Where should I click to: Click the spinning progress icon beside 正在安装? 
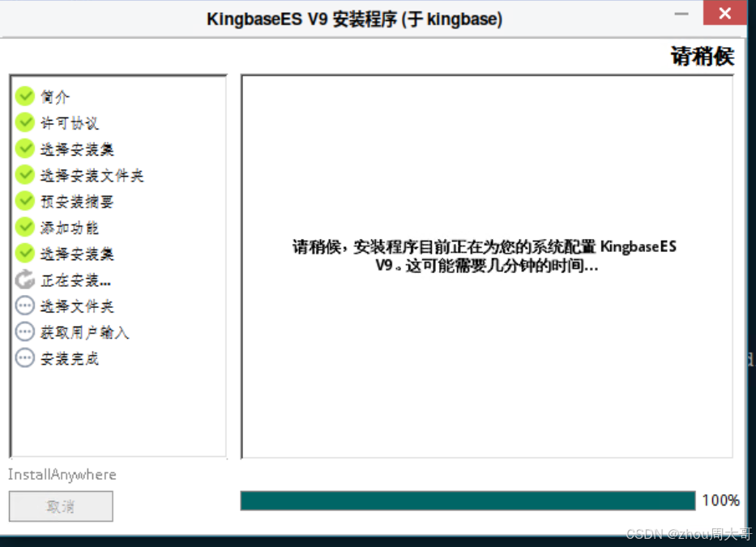24,280
